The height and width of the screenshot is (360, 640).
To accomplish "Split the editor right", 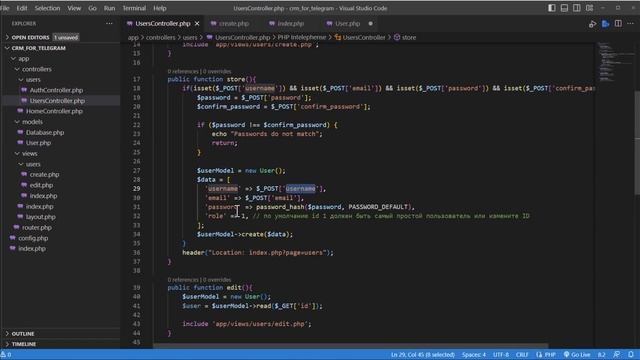I will tap(618, 24).
